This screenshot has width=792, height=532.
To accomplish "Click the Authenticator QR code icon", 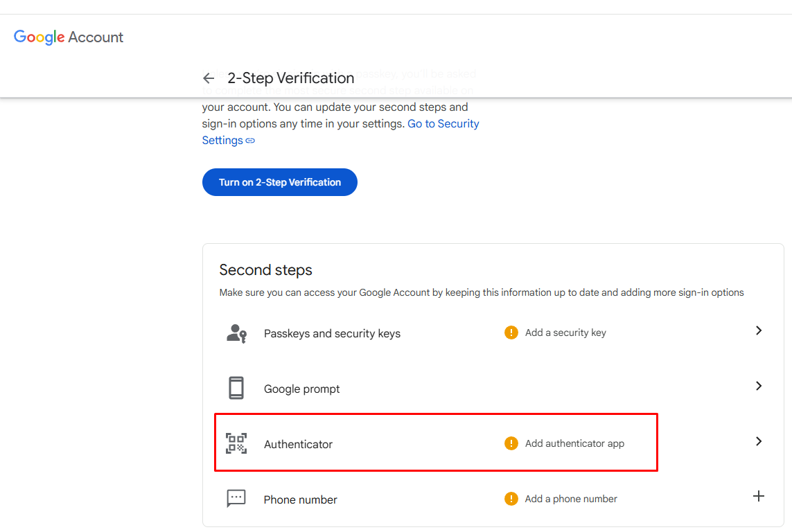I will click(x=236, y=443).
